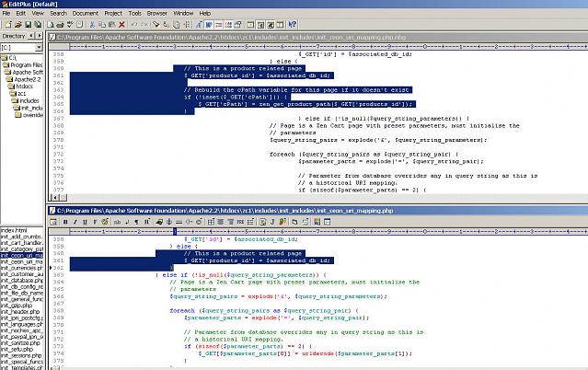
Task: Select init_sessions.php in the file list
Action: 21,355
